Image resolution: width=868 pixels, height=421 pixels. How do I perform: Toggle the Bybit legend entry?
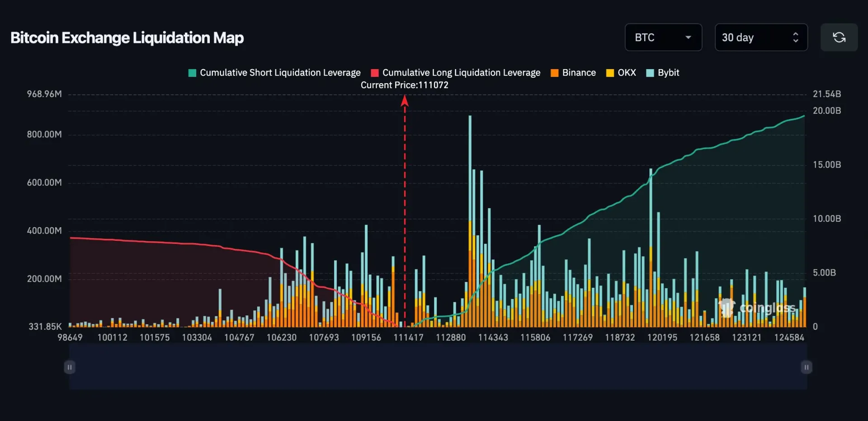pyautogui.click(x=668, y=73)
